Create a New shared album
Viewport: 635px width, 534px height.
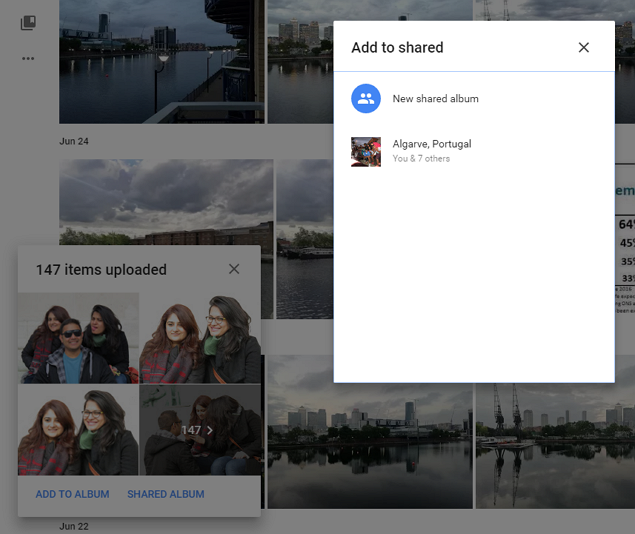[474, 98]
